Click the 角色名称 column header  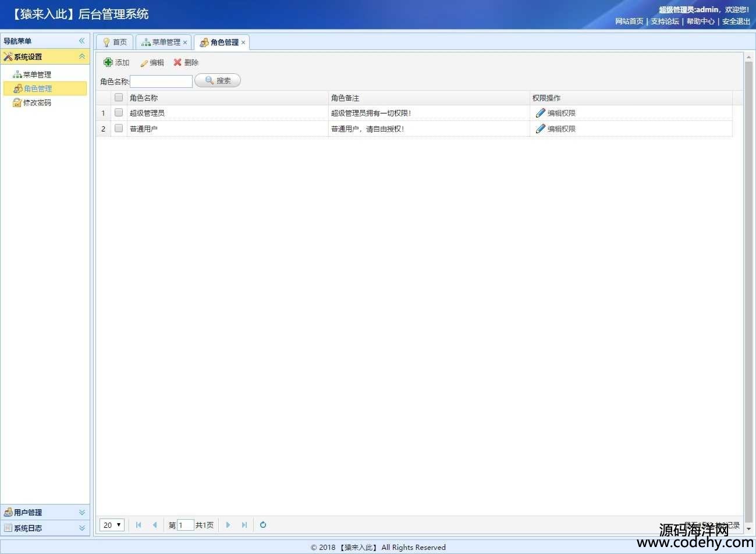[228, 98]
